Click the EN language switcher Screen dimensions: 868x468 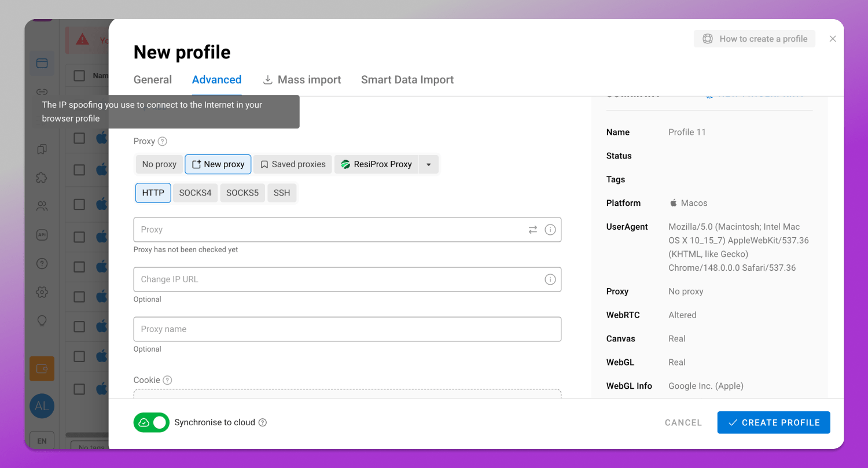(x=42, y=441)
